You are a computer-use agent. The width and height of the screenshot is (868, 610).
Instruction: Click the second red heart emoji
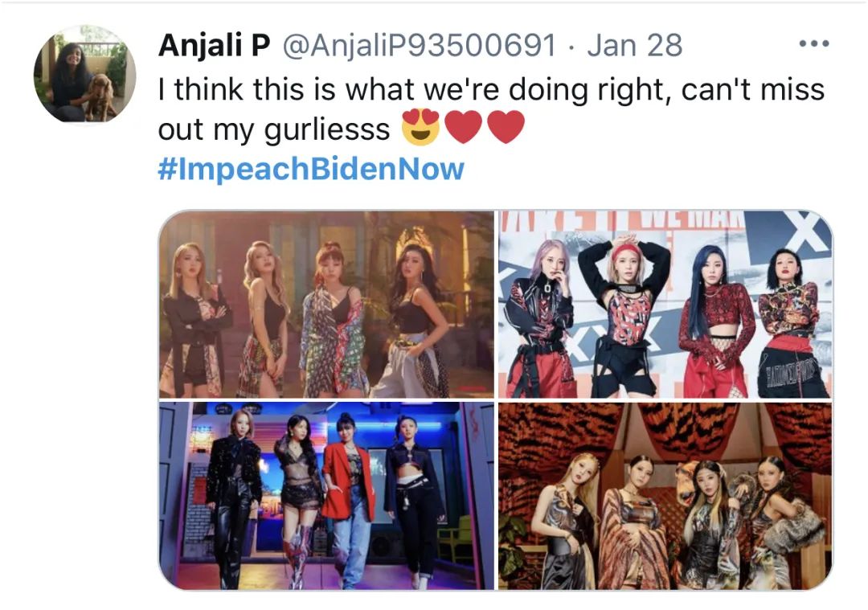(506, 127)
